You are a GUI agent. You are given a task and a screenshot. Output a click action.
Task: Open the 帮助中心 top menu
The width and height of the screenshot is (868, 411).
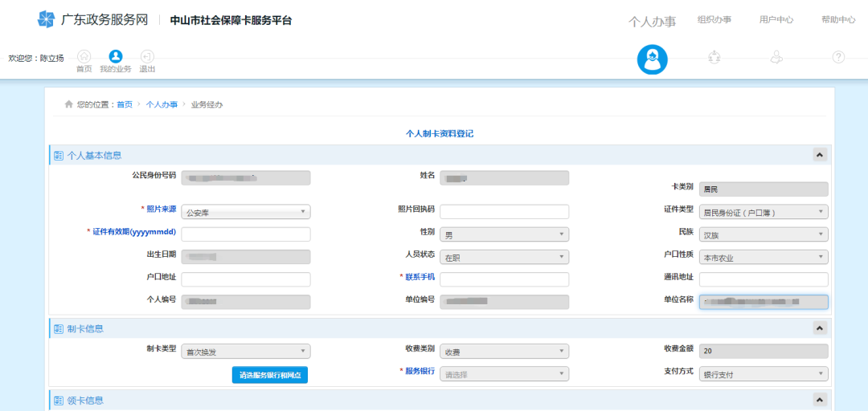pyautogui.click(x=837, y=20)
